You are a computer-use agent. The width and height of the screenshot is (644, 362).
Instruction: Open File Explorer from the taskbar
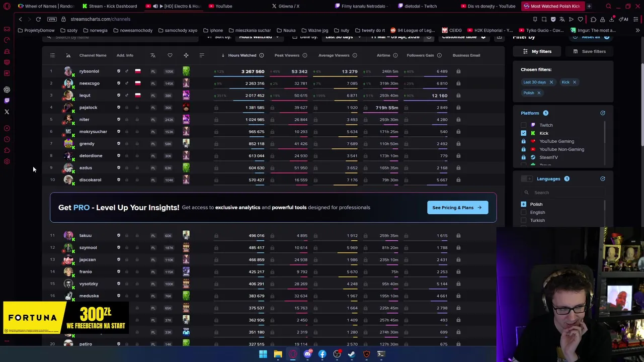(278, 354)
